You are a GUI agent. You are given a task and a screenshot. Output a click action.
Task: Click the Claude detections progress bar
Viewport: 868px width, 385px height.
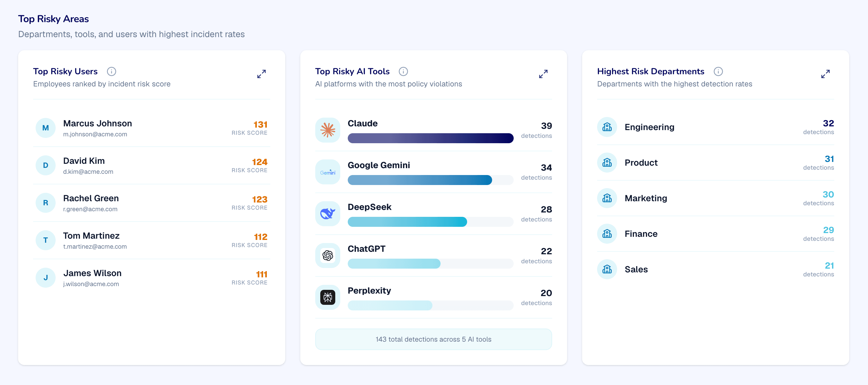430,138
